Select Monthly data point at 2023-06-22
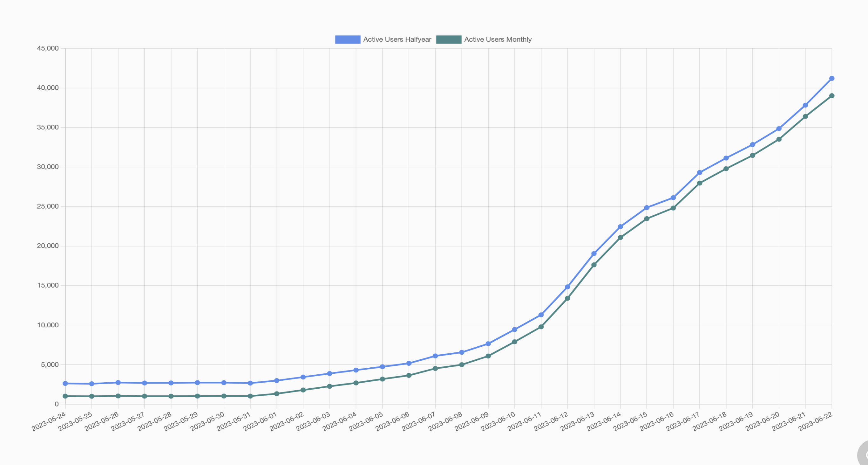Viewport: 868px width, 465px height. tap(831, 96)
